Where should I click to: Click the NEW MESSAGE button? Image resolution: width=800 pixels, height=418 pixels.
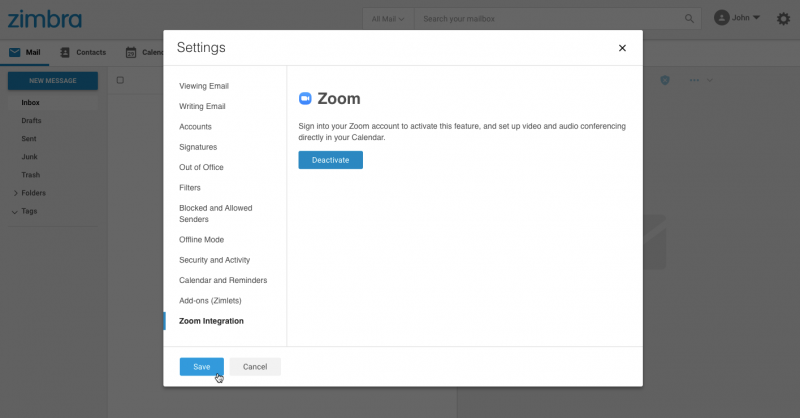pyautogui.click(x=53, y=81)
